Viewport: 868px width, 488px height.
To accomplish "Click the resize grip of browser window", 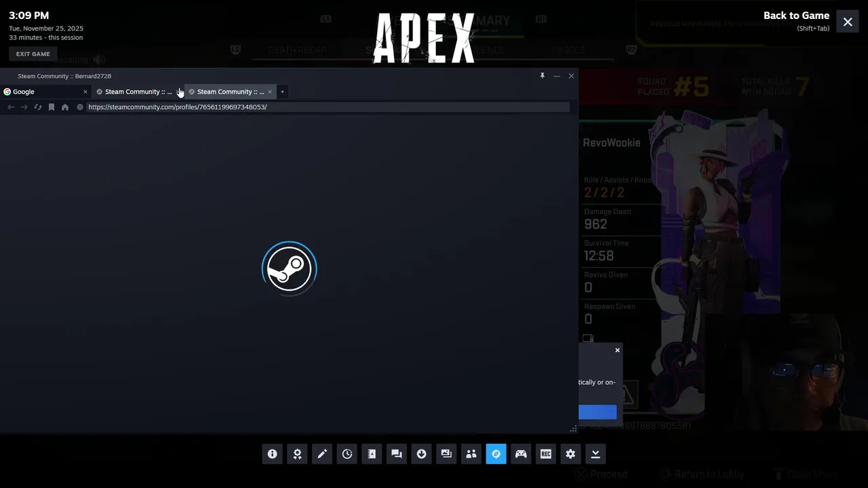I will tap(573, 428).
